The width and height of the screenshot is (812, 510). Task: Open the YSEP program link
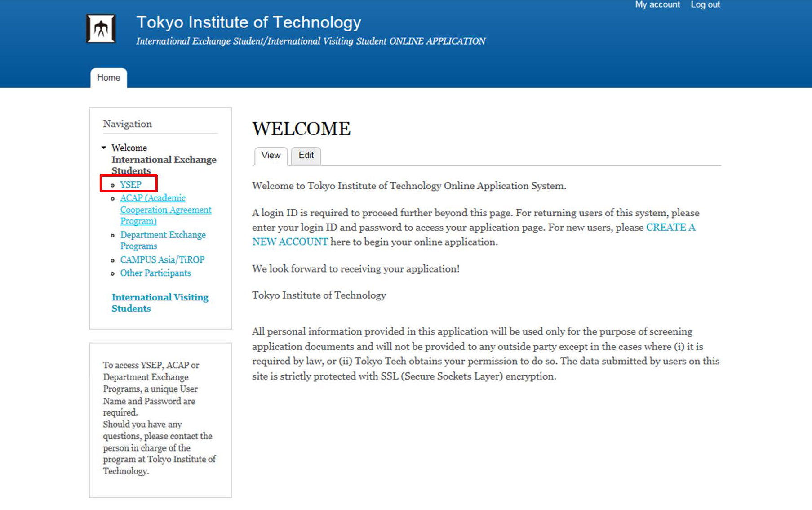(131, 184)
